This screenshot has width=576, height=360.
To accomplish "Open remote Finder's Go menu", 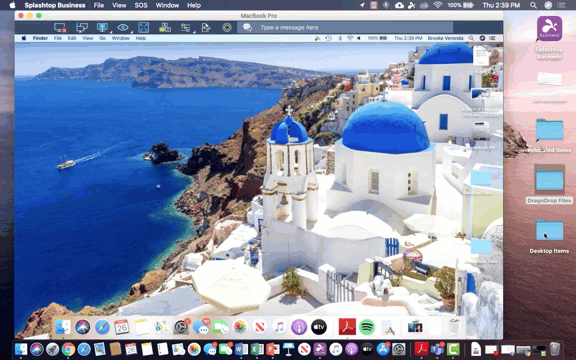I will 102,38.
